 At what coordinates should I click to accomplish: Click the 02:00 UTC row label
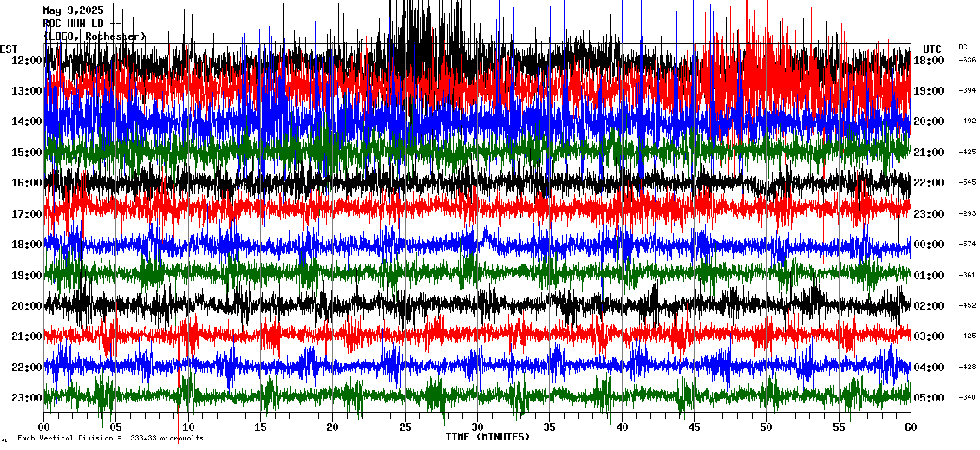[x=929, y=306]
